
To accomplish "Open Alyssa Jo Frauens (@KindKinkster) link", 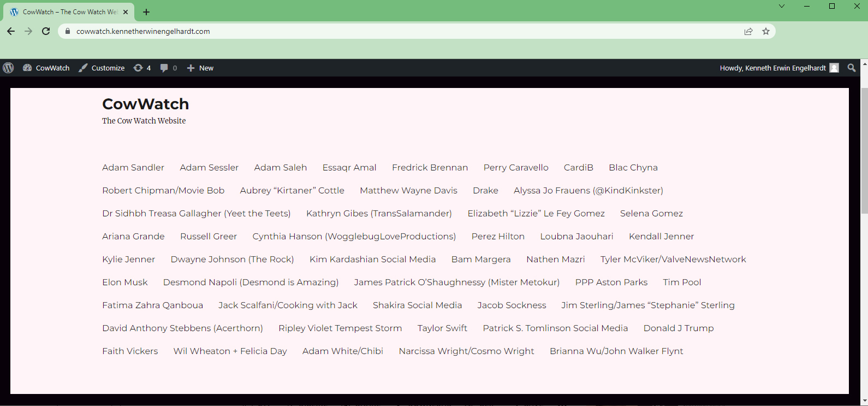I will tap(588, 190).
